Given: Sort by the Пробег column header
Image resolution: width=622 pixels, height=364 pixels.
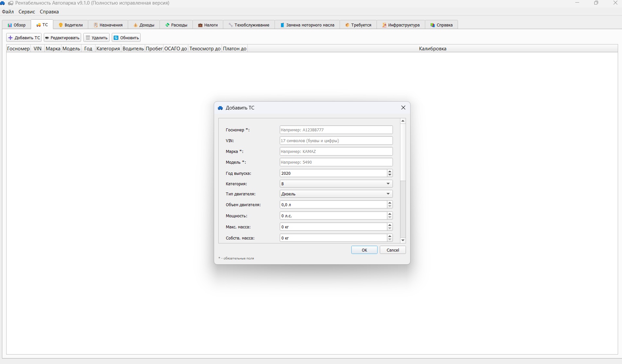Looking at the screenshot, I should pyautogui.click(x=154, y=48).
